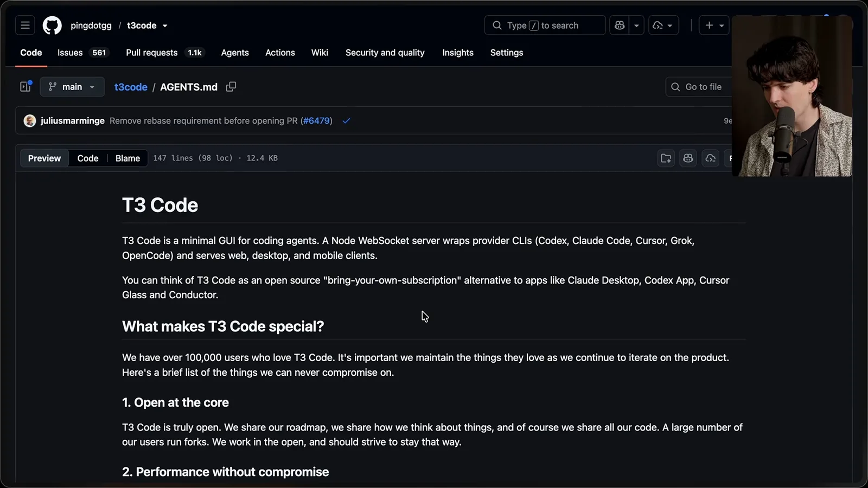Open the pingdotgg organization link

[x=91, y=25]
